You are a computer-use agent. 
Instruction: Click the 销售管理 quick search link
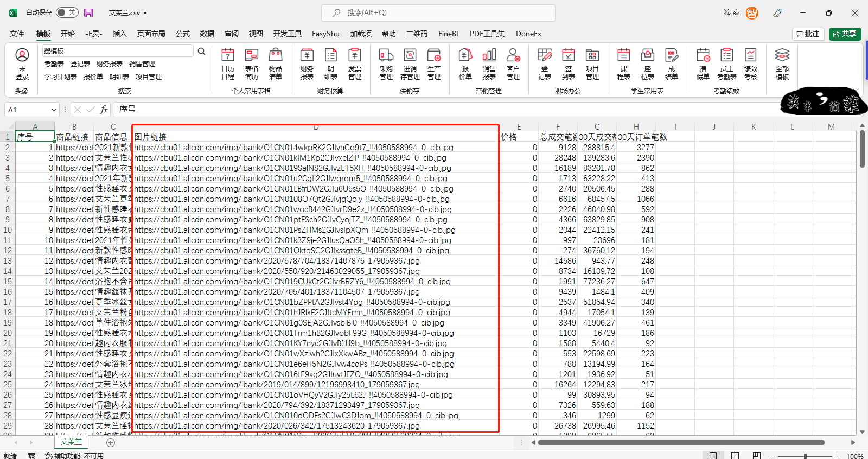click(142, 64)
